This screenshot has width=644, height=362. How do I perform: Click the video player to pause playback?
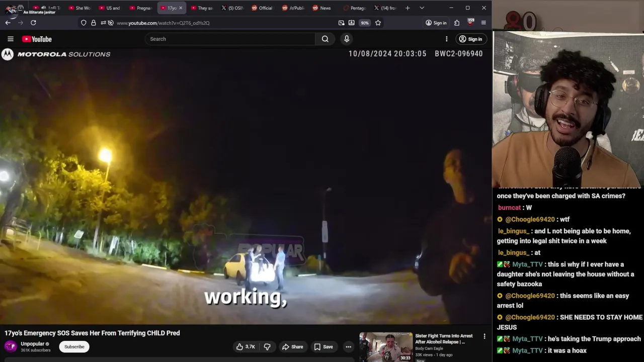[246, 186]
